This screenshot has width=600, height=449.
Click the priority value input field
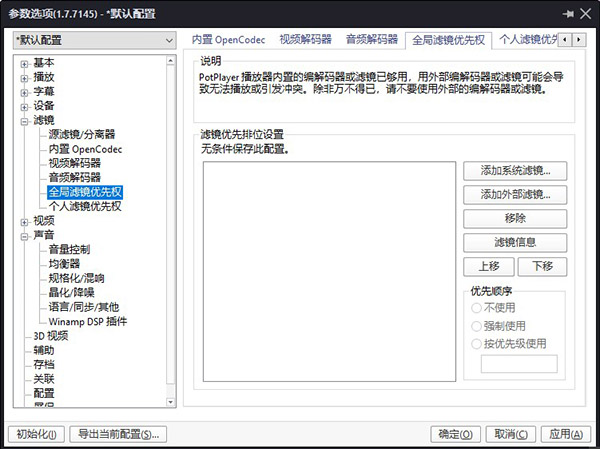coord(519,364)
